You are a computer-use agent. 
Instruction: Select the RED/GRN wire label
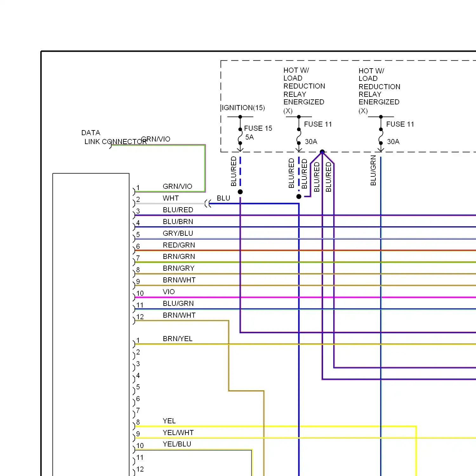coord(179,245)
